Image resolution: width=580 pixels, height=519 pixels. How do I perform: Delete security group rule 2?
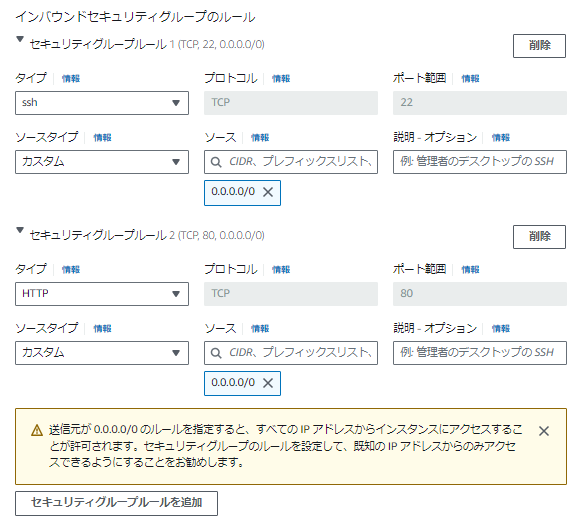pos(539,237)
